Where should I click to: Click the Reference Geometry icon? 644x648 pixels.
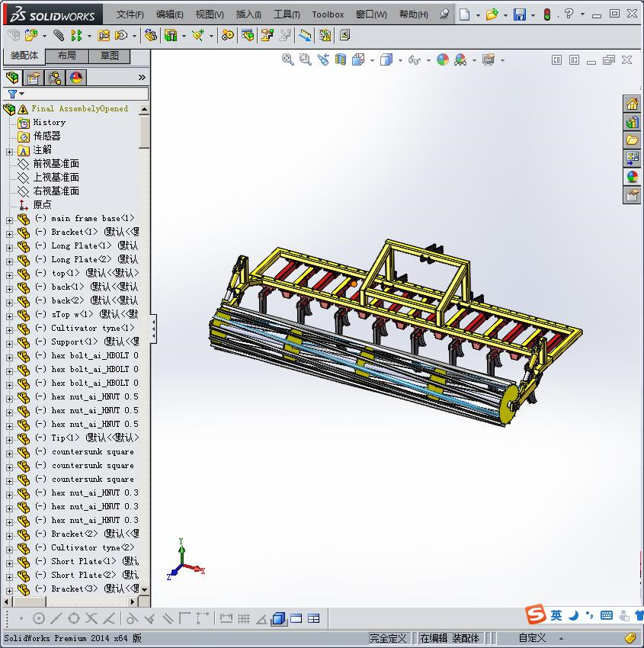[198, 36]
